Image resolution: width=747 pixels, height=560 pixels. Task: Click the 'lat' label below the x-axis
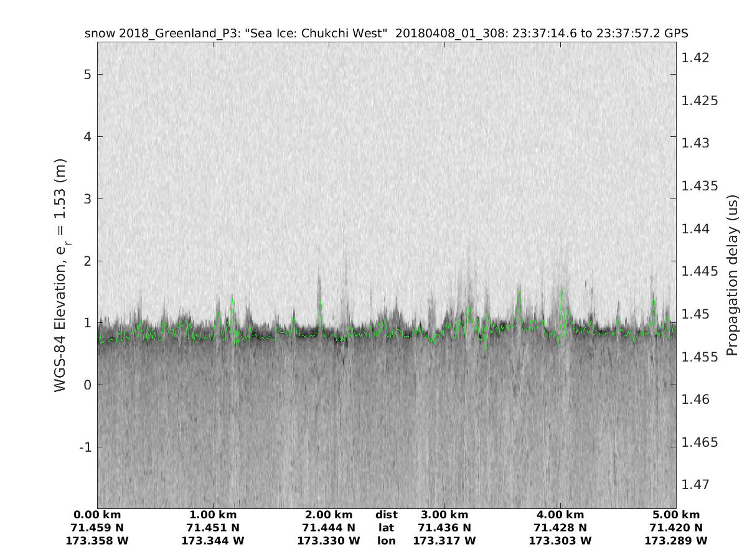(x=387, y=528)
